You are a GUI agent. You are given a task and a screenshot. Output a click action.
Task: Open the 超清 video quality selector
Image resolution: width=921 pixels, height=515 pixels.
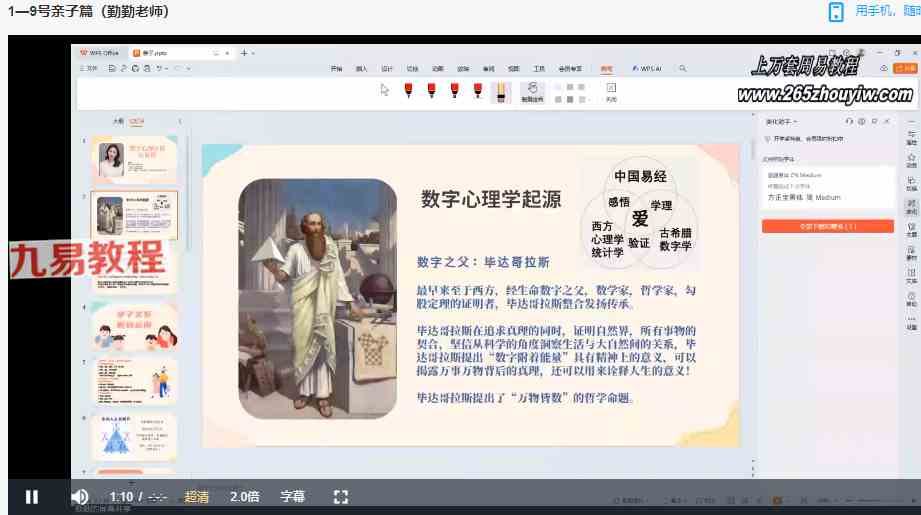[x=197, y=497]
